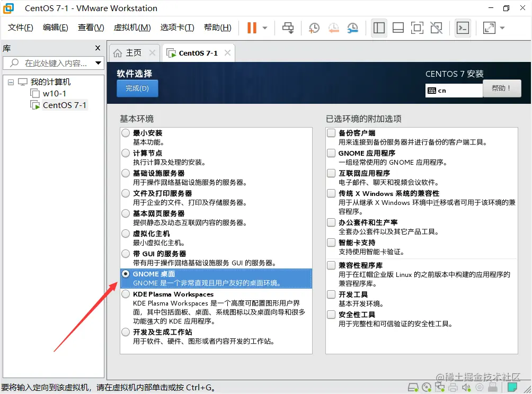The width and height of the screenshot is (532, 394).
Task: Check the 备份客户端 checkbox
Action: (x=331, y=133)
